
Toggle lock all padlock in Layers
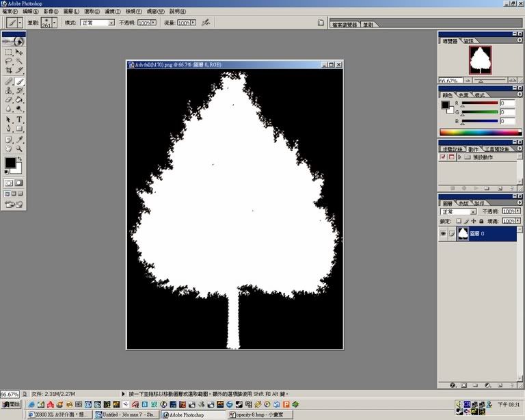pos(481,221)
